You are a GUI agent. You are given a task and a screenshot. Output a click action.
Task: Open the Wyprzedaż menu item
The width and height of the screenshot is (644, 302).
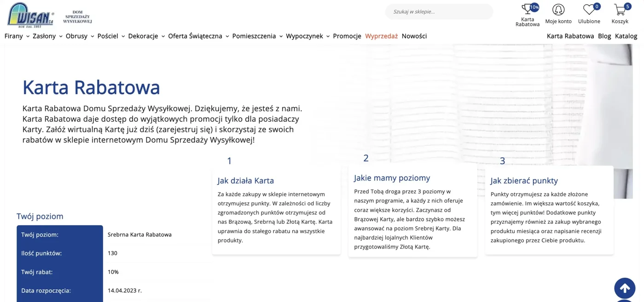point(381,36)
